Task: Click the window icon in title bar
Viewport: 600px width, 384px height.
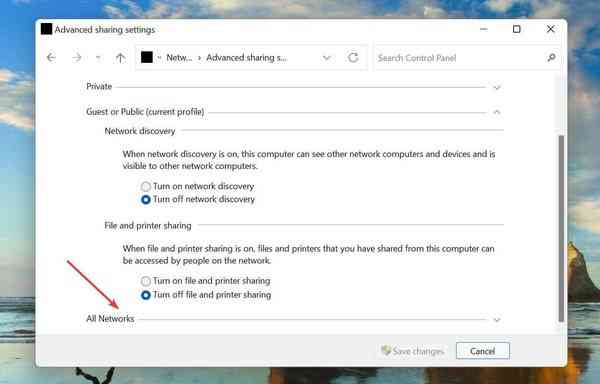Action: pyautogui.click(x=46, y=29)
